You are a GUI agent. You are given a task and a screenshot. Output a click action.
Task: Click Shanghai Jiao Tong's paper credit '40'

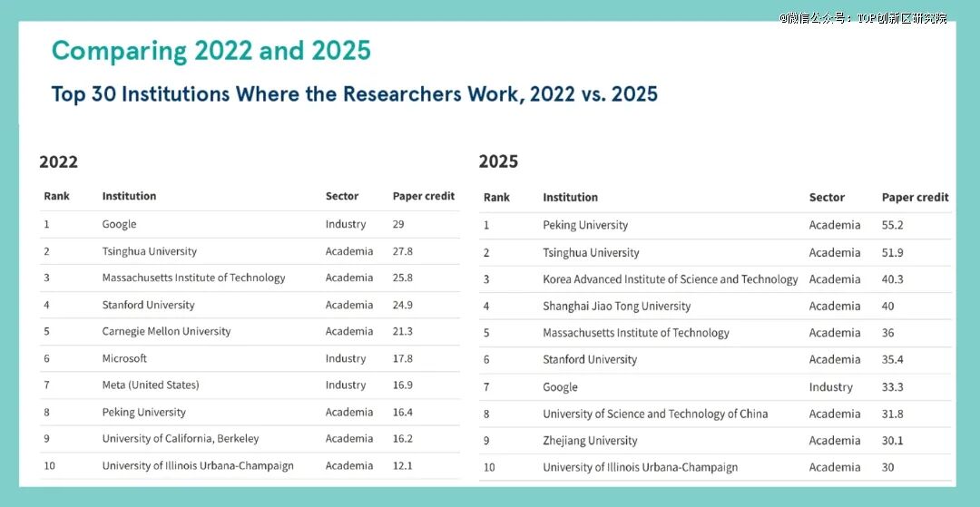click(888, 307)
